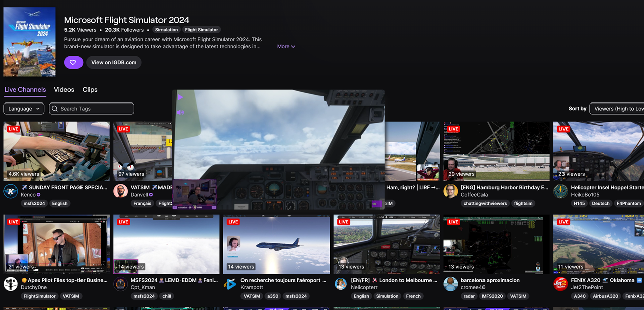Open Kenco's live stream thumbnail

(56, 151)
